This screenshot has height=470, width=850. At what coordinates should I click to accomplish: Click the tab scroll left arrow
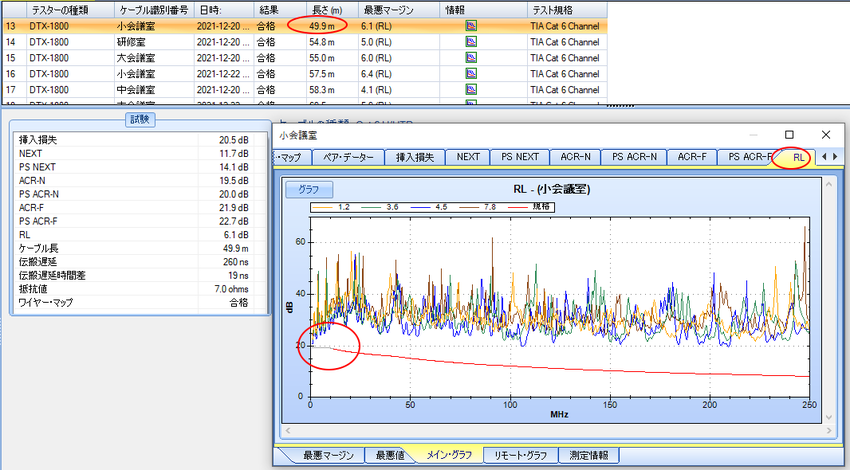(825, 157)
